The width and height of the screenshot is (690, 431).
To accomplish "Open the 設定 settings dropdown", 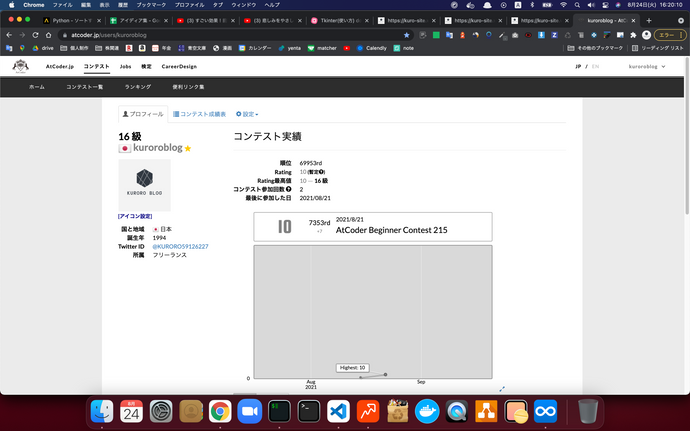I will click(247, 114).
